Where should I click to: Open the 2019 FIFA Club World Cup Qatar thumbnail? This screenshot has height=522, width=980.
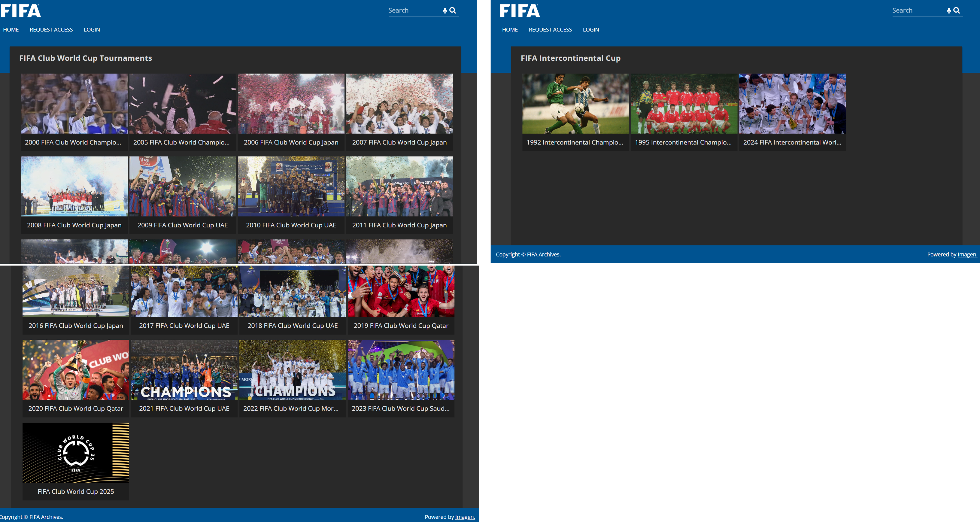[401, 292]
